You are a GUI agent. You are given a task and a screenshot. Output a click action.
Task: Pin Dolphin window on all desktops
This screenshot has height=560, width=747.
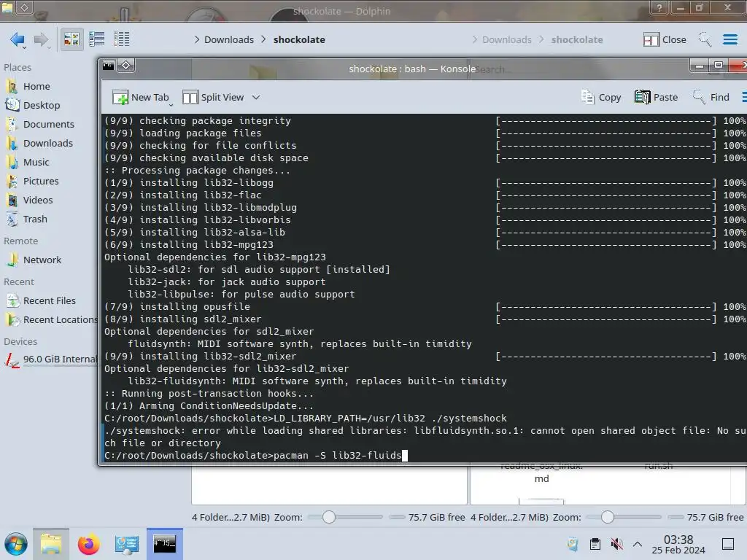coord(25,7)
